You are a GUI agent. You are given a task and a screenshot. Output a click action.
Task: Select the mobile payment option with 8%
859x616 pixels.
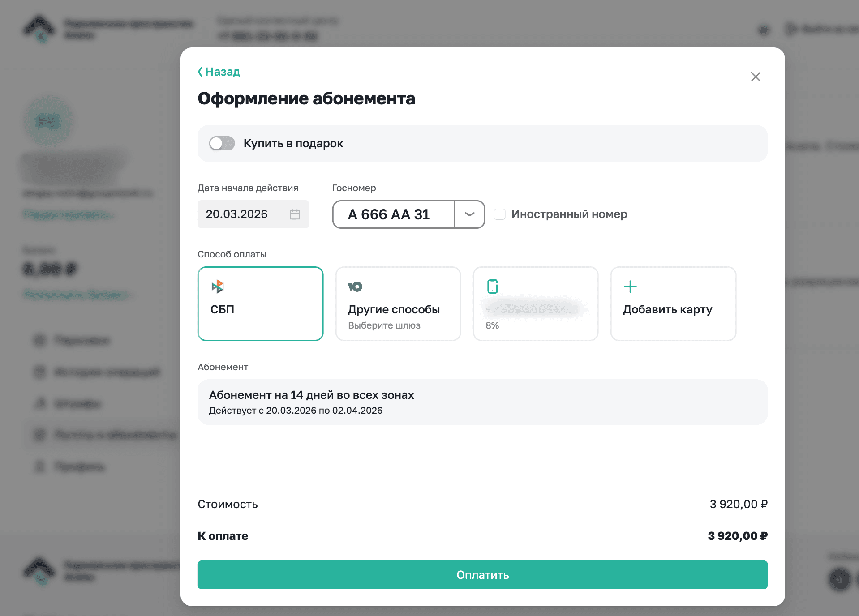pyautogui.click(x=535, y=304)
